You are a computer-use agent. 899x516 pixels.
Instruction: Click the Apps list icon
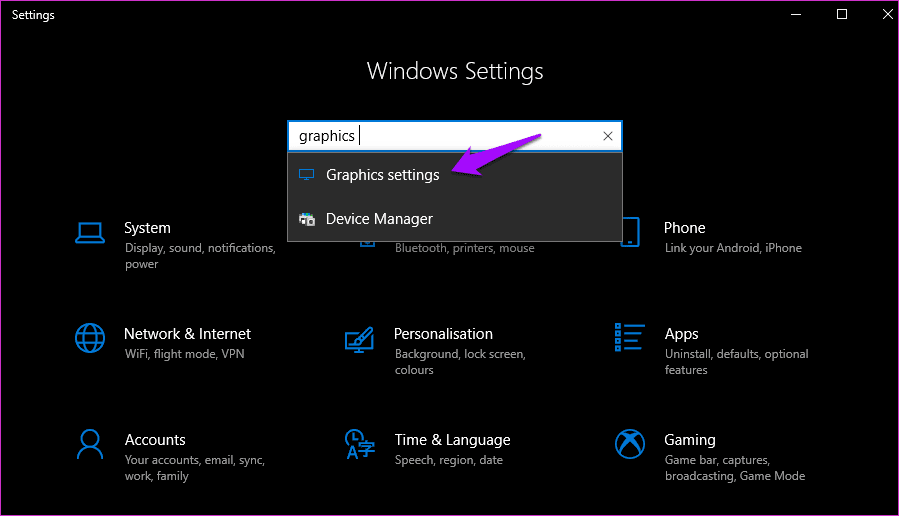pyautogui.click(x=630, y=337)
